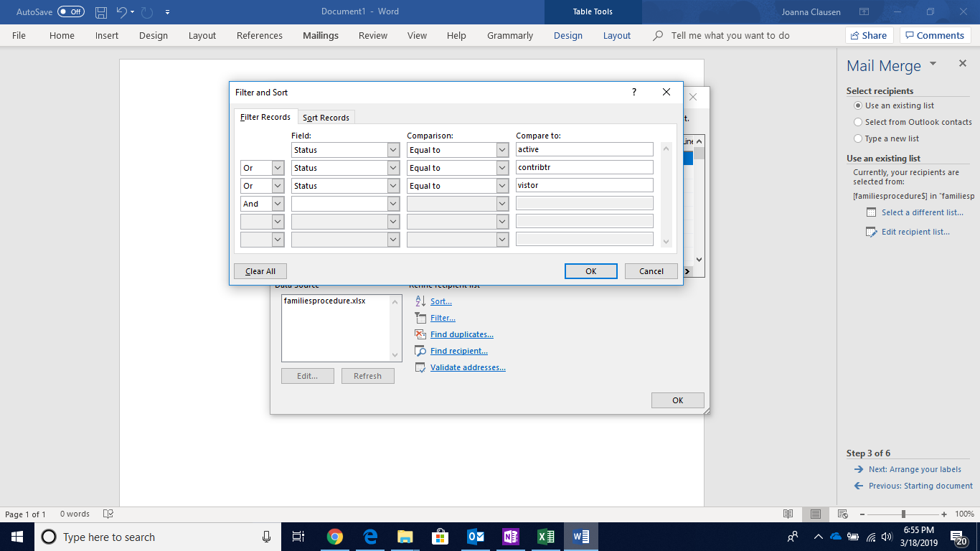Click the Find duplicates icon
The width and height of the screenshot is (980, 551).
point(421,334)
